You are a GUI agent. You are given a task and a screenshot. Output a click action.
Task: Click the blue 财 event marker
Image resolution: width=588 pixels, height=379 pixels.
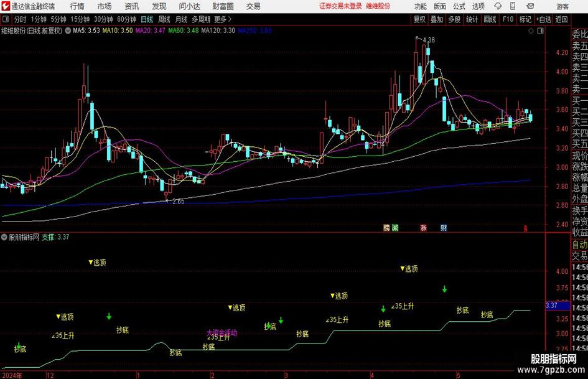coord(444,228)
